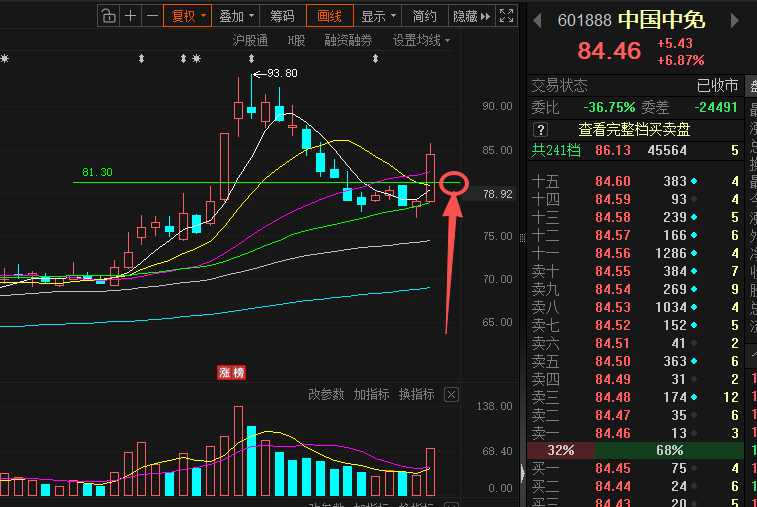Zoom in with the plus icon
Viewport: 757px width, 507px height.
click(x=130, y=16)
